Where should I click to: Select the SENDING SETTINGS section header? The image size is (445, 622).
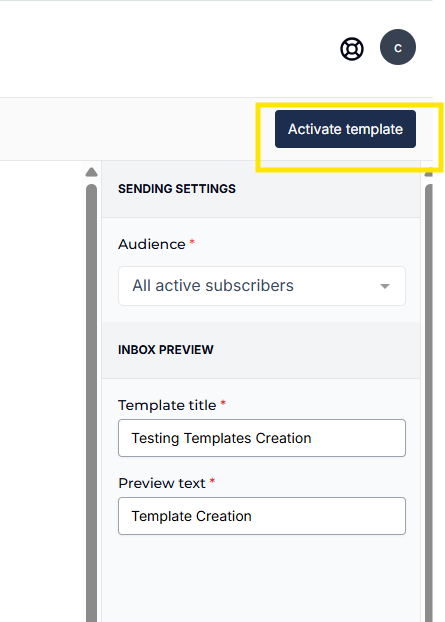coord(177,189)
